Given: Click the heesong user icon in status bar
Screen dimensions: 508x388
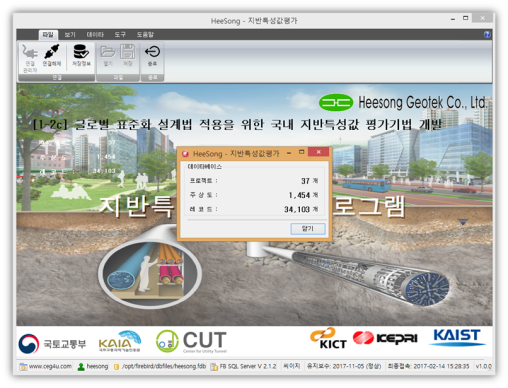Looking at the screenshot, I should tap(81, 367).
